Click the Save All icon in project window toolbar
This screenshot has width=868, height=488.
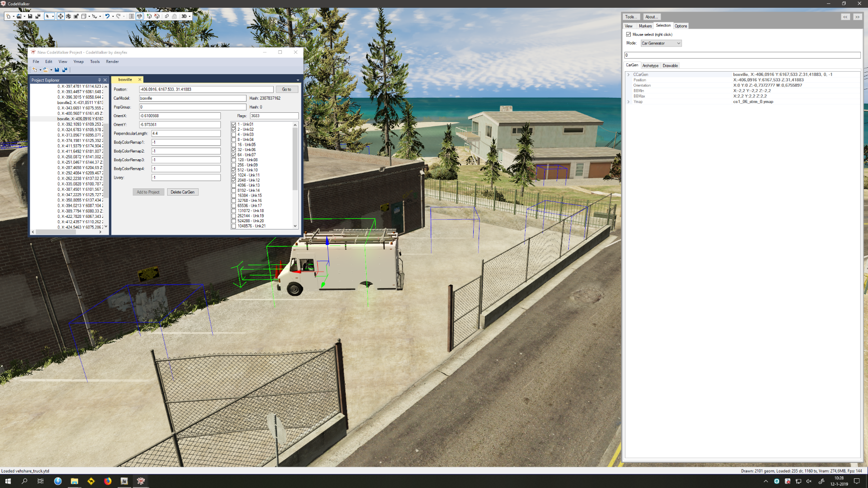point(64,70)
